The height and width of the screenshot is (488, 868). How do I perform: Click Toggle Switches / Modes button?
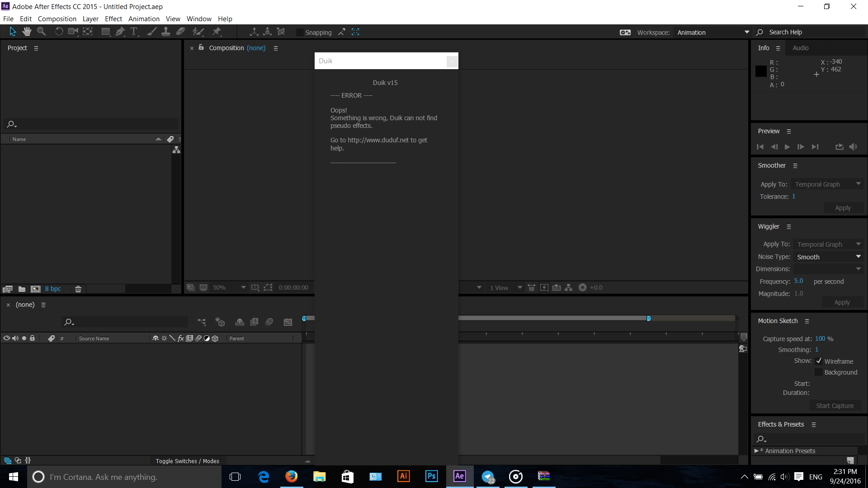tap(188, 461)
